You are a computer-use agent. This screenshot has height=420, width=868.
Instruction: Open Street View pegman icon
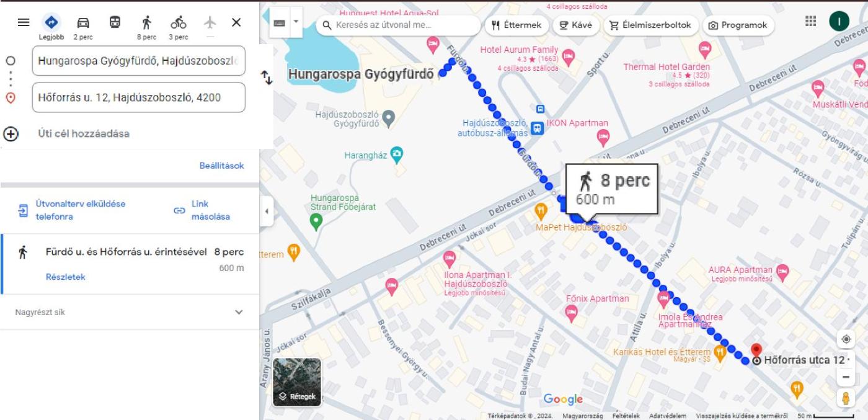[846, 398]
